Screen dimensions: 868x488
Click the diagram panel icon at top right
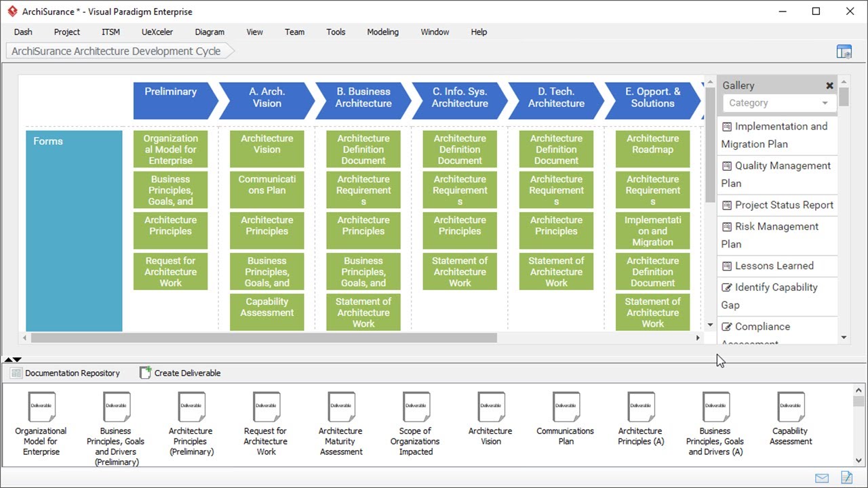click(x=844, y=52)
